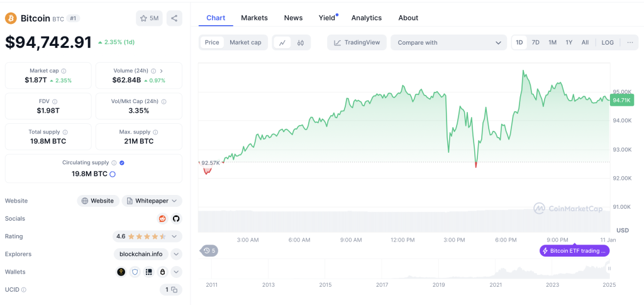This screenshot has width=644, height=305.
Task: Click the orange Bitcoin logo icon
Action: pos(11,18)
